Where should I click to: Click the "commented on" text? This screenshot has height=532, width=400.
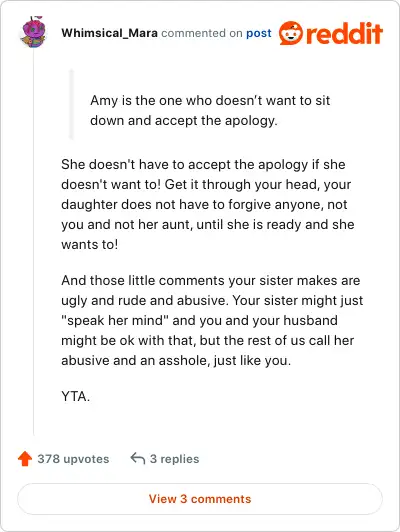202,33
